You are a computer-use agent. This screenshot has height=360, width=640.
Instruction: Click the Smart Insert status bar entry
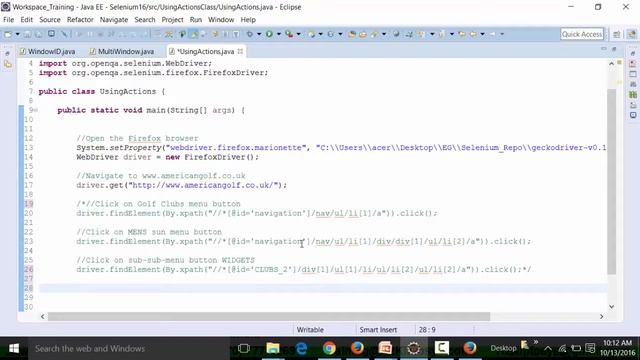(378, 330)
